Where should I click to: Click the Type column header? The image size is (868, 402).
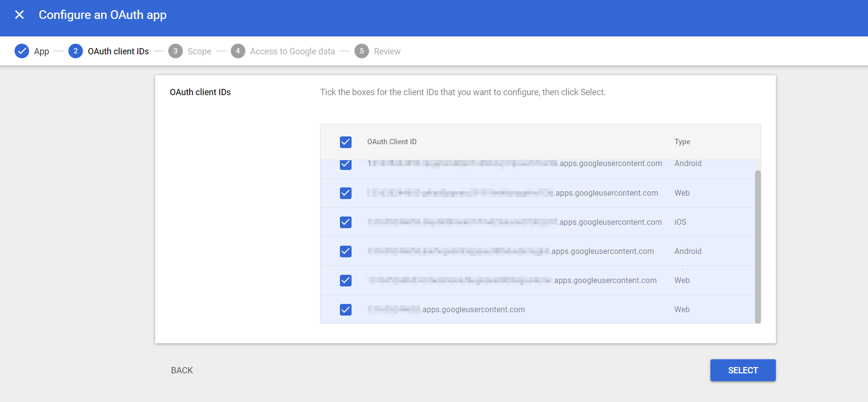pos(682,142)
